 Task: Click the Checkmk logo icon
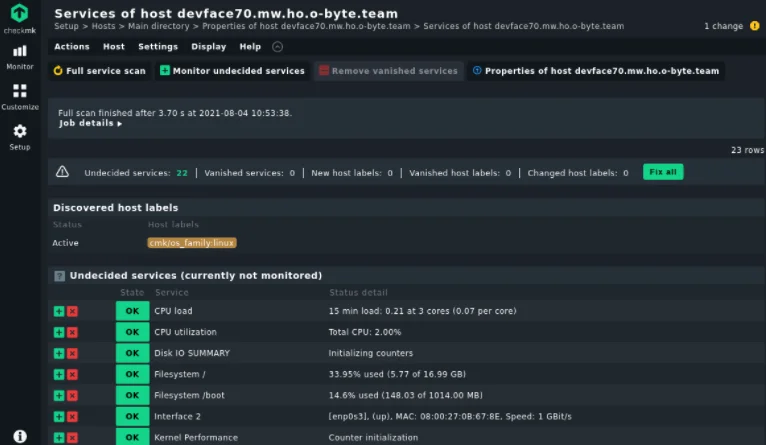(x=19, y=13)
